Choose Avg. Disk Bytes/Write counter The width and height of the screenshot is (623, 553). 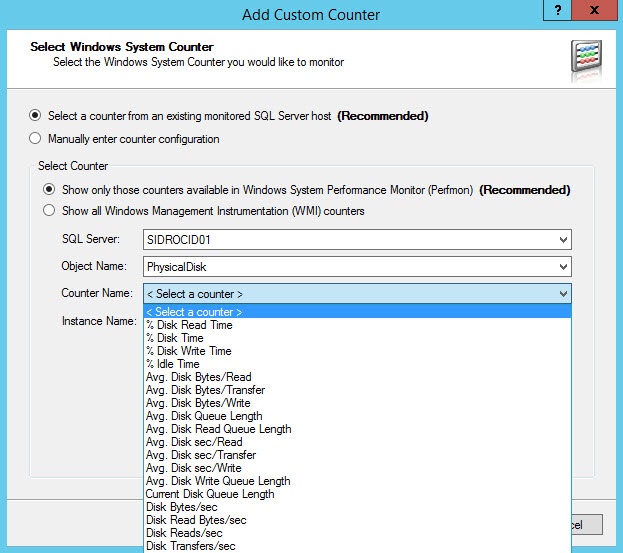[x=357, y=403]
